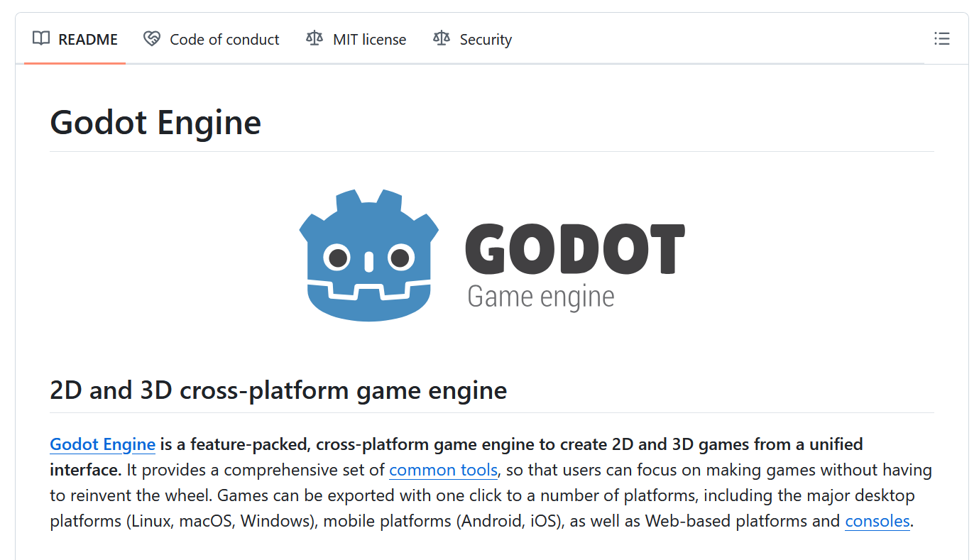
Task: Open the MIT license tab
Action: [x=356, y=40]
